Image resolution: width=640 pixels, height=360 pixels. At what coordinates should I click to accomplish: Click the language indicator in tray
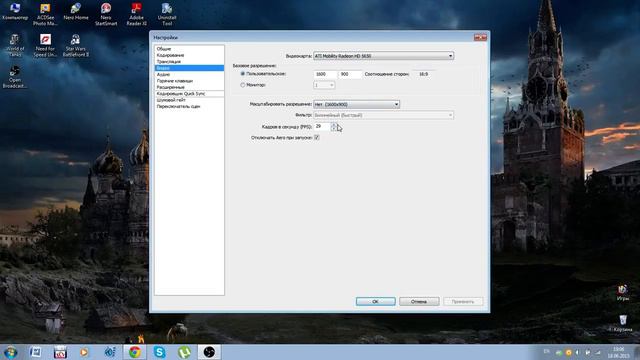coord(547,352)
